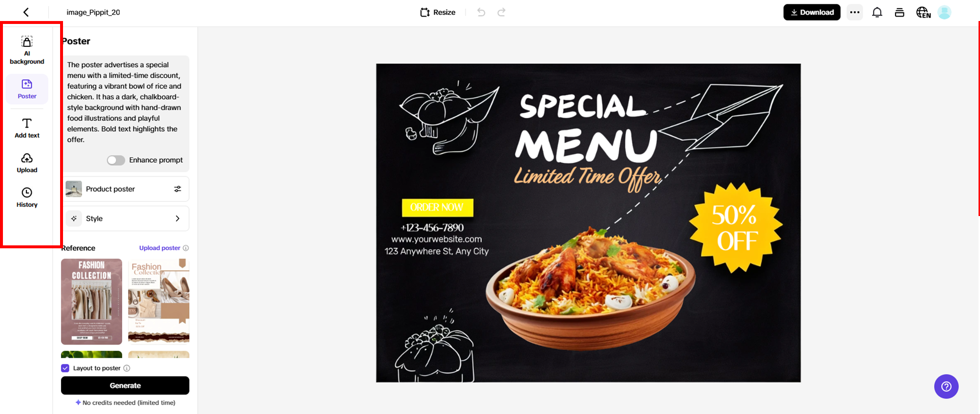
Task: Choose the Add text tool
Action: pyautogui.click(x=27, y=128)
